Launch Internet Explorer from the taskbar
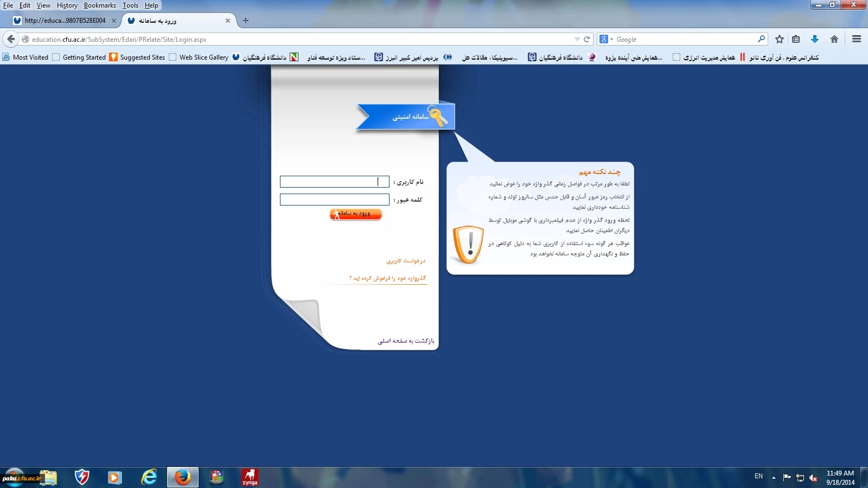 pos(149,477)
